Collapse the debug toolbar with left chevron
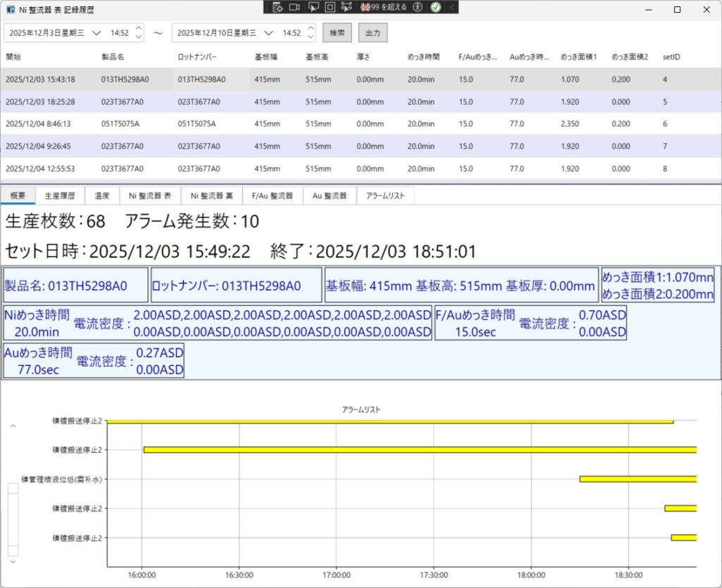Image resolution: width=722 pixels, height=588 pixels. pyautogui.click(x=452, y=7)
